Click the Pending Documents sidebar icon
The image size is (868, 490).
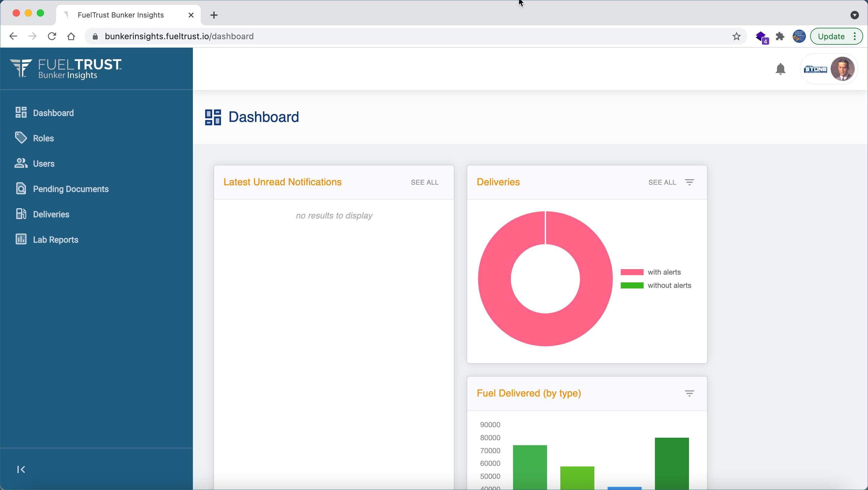tap(21, 189)
